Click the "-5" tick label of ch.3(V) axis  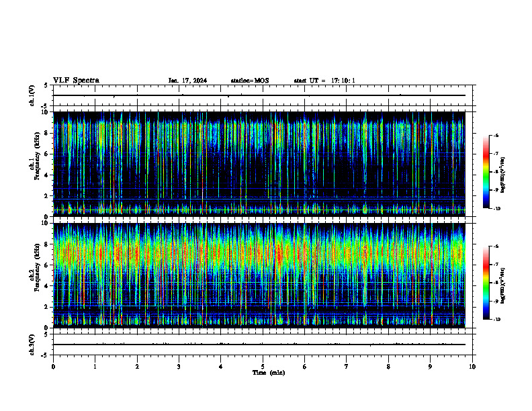click(46, 355)
